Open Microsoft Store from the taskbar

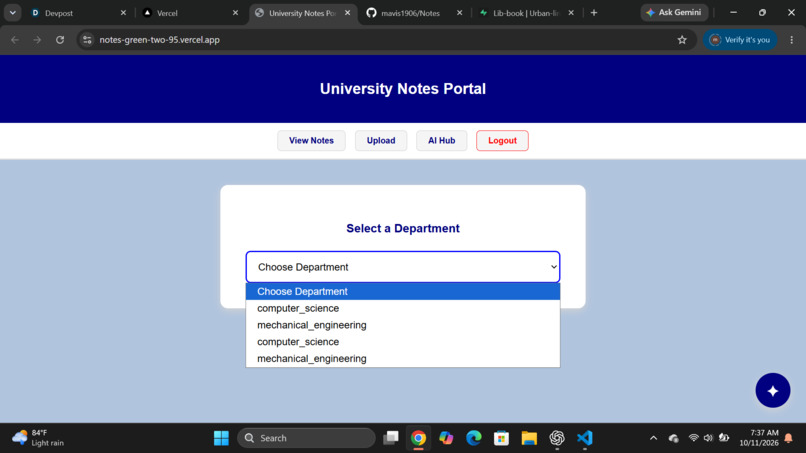pyautogui.click(x=501, y=438)
